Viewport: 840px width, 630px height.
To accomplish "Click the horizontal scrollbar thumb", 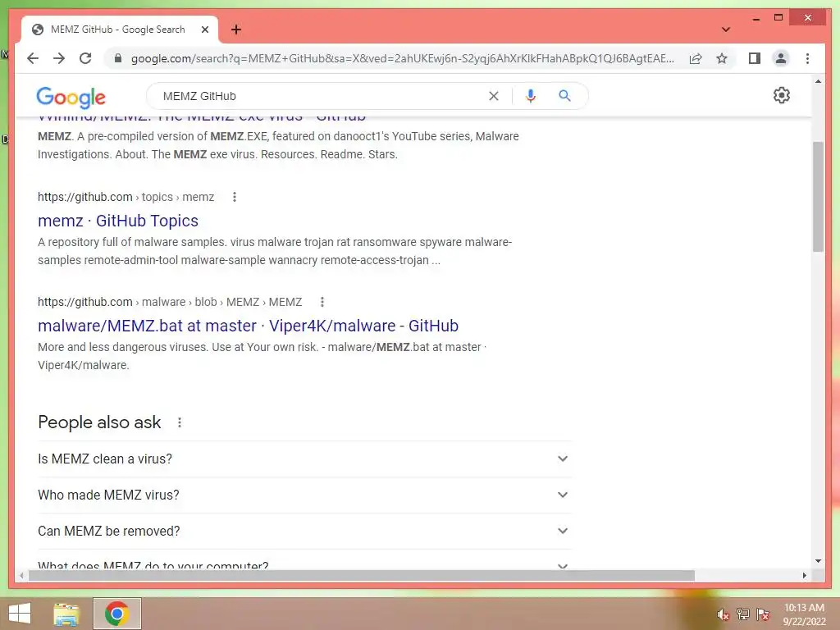I will [362, 575].
